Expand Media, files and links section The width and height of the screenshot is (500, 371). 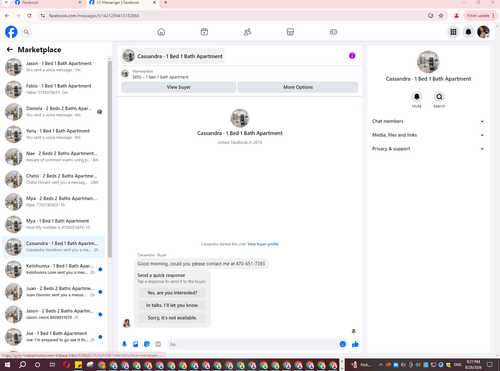pos(428,135)
